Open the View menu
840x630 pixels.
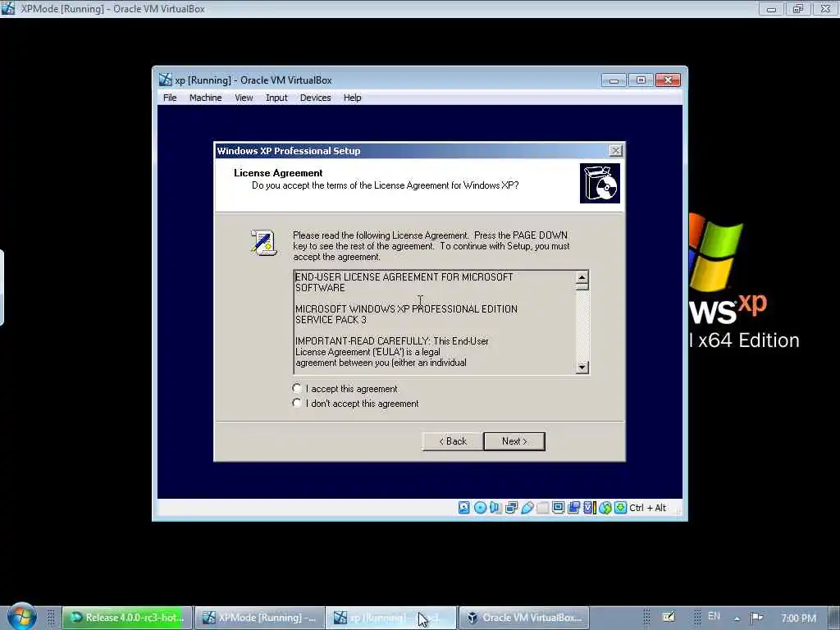(244, 98)
